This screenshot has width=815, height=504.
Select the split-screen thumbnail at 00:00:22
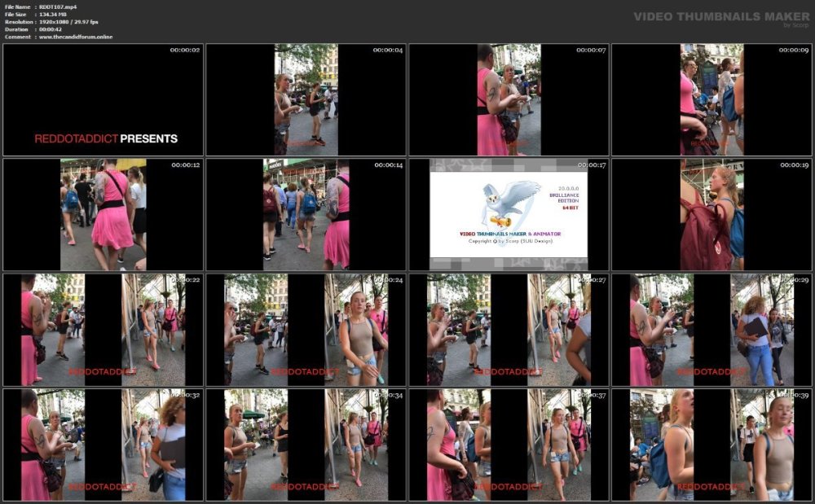tap(103, 330)
